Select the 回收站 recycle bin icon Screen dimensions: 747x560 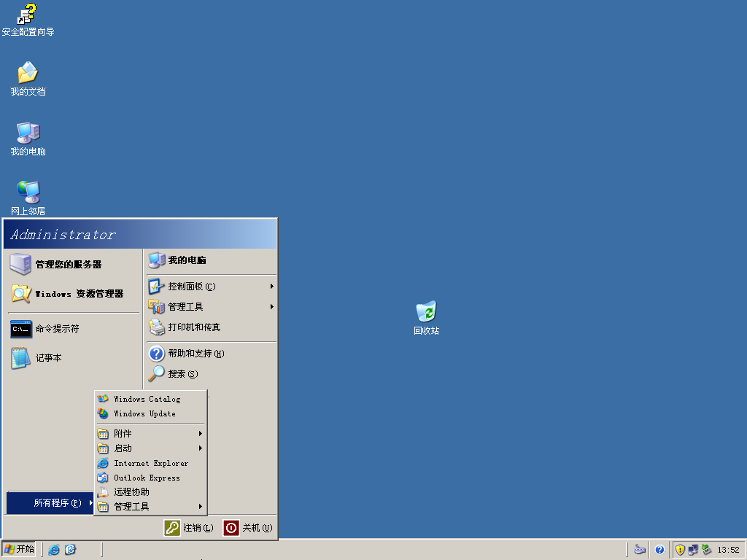[x=426, y=318]
